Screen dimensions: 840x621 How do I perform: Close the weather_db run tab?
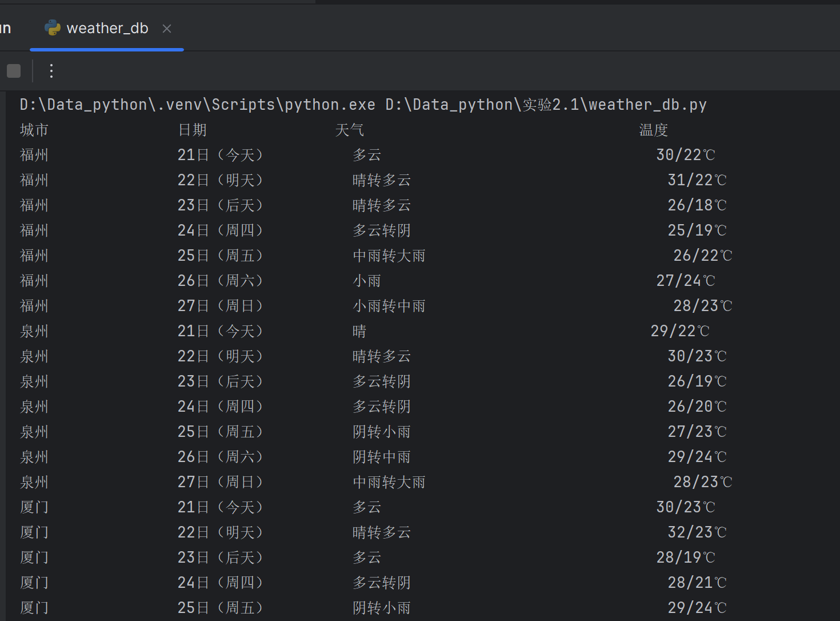pos(167,29)
